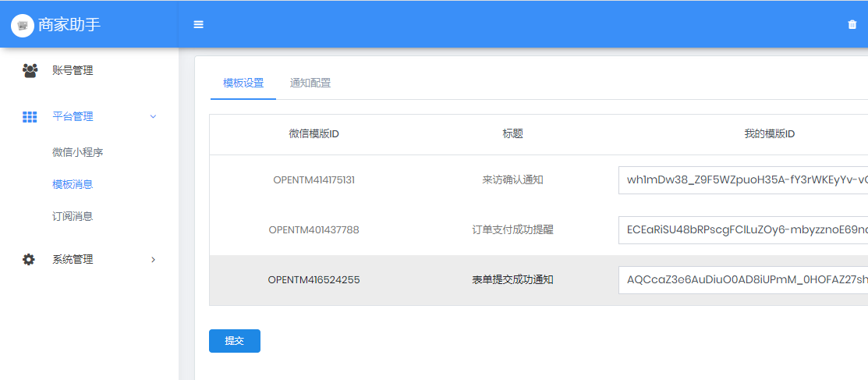This screenshot has height=380, width=868.
Task: Open the 微信小程序 submenu item
Action: 78,152
